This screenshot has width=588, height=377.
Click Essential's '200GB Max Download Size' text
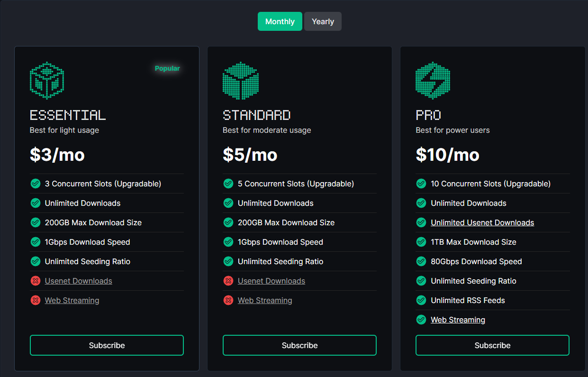point(93,222)
